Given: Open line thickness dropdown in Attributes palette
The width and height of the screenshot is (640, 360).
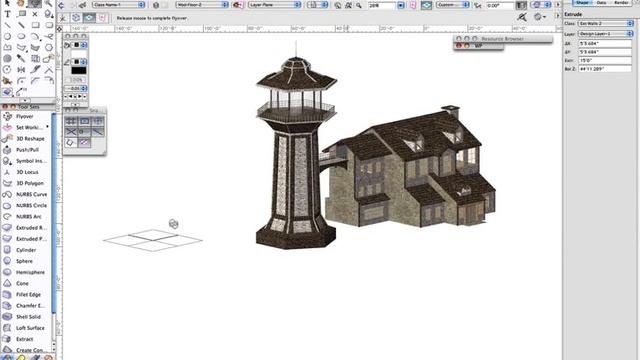Looking at the screenshot, I should [76, 89].
